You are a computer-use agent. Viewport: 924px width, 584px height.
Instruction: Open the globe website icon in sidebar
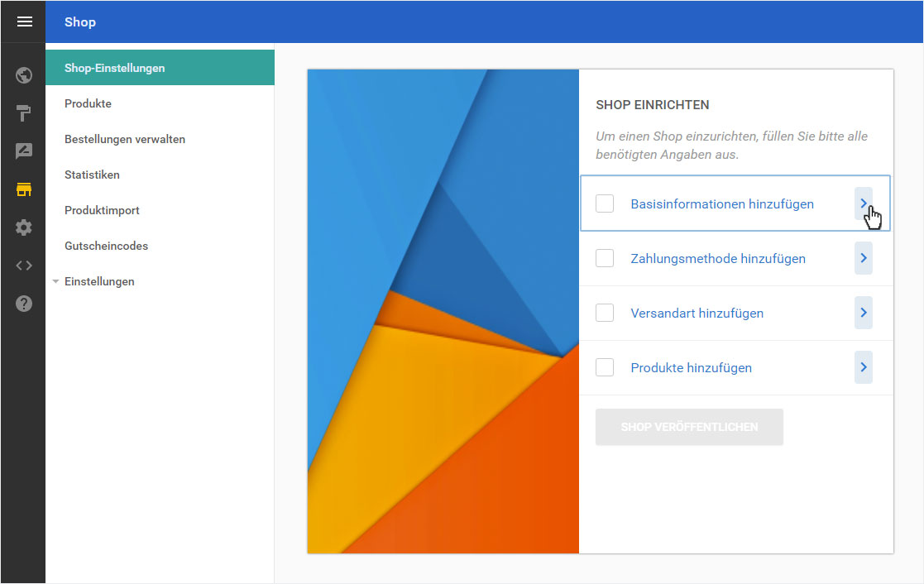[23, 75]
